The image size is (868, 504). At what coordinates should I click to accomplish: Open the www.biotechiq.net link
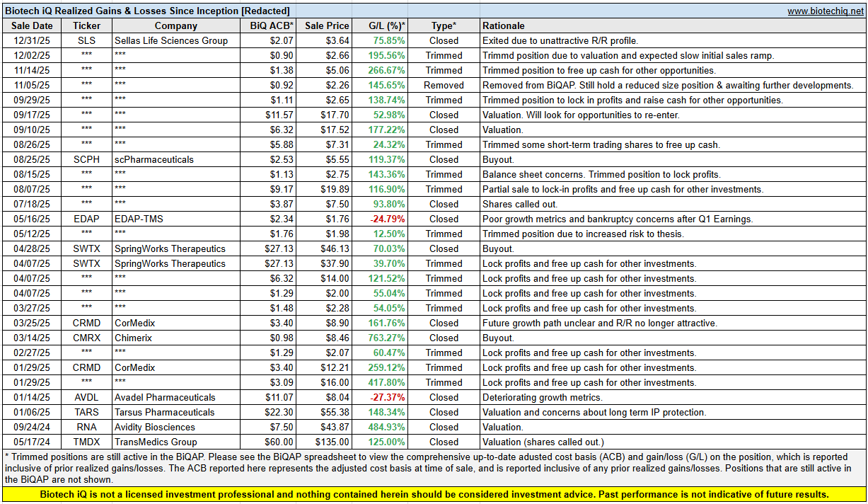826,11
